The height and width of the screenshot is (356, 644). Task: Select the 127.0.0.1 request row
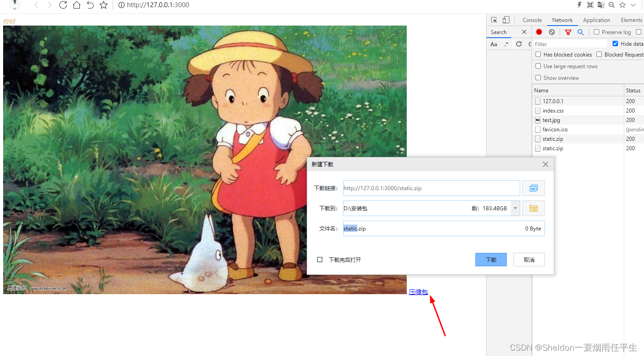tap(588, 101)
